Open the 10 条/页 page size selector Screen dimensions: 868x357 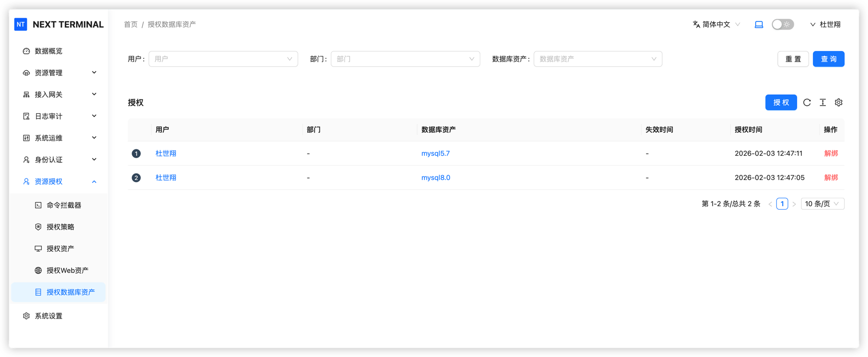pos(822,204)
